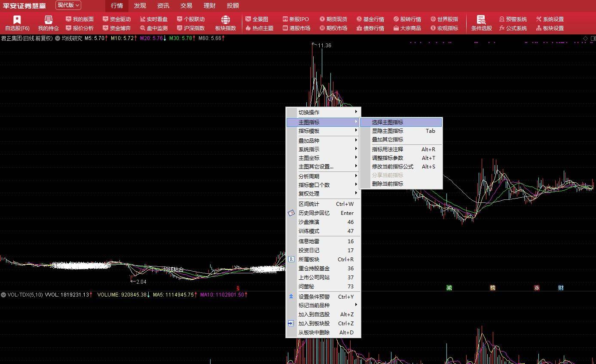The height and width of the screenshot is (364, 596).
Task: Select 历史同步回忆 from context menu
Action: (x=323, y=213)
